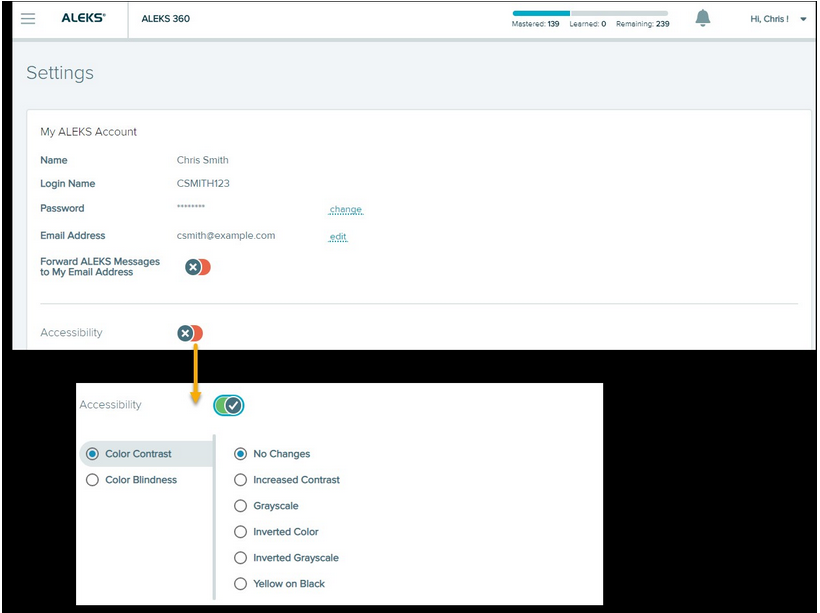820x613 pixels.
Task: Expand the Hi, Chris user dropdown
Action: [x=778, y=19]
